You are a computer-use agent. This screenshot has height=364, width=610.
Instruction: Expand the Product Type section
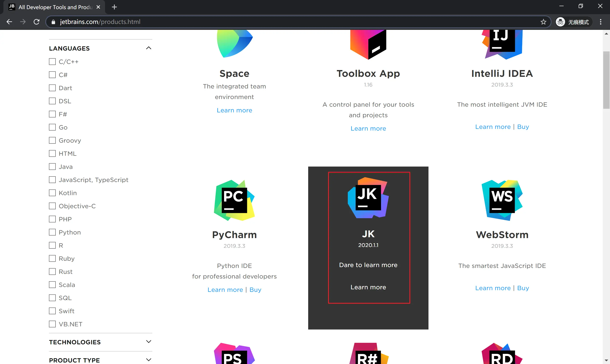148,360
